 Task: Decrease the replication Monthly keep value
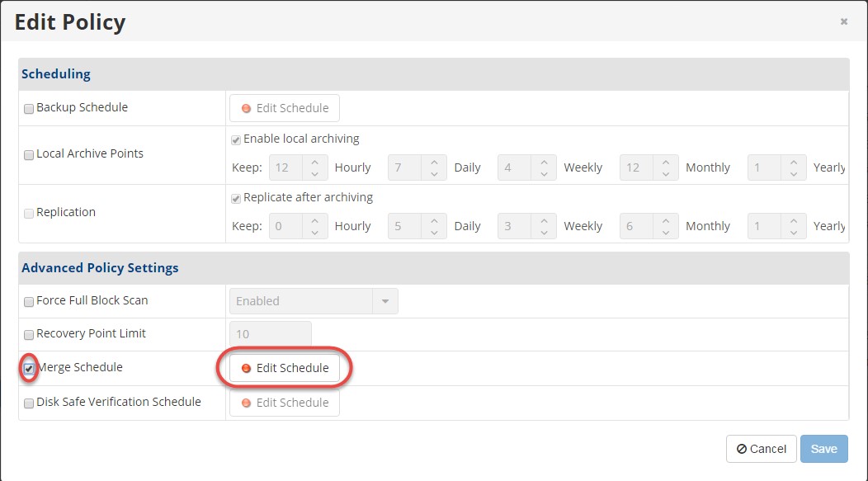666,233
